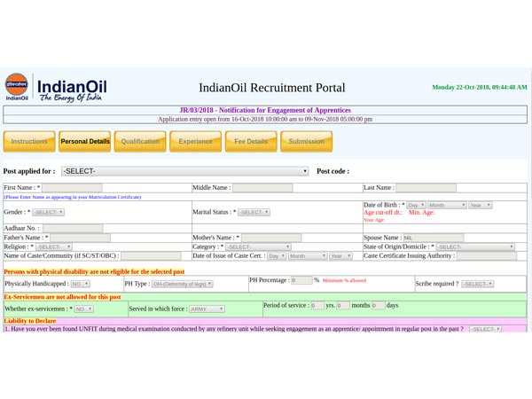Click the physical disability not eligible notice
The width and height of the screenshot is (532, 399).
pyautogui.click(x=94, y=272)
